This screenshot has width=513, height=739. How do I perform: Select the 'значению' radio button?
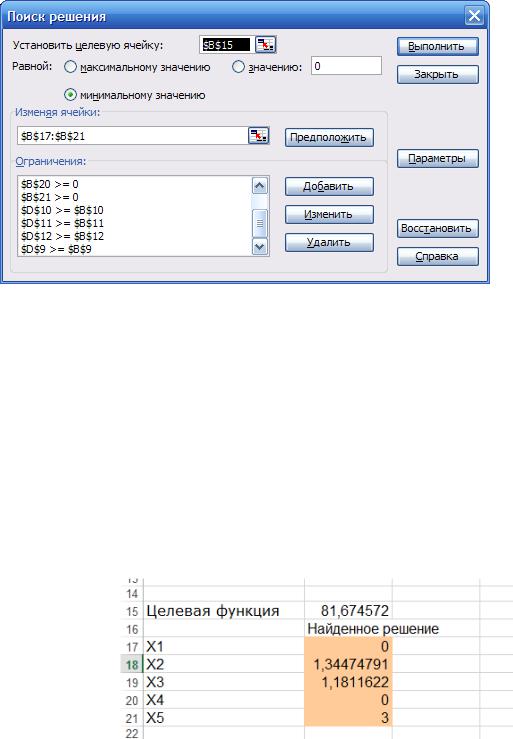point(239,67)
